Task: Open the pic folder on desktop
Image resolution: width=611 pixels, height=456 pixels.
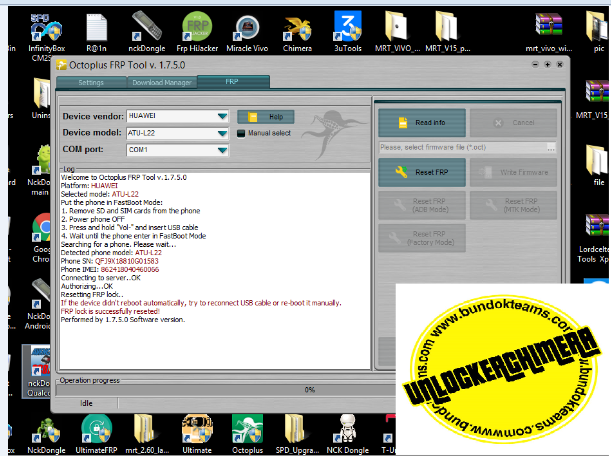Action: (x=599, y=33)
